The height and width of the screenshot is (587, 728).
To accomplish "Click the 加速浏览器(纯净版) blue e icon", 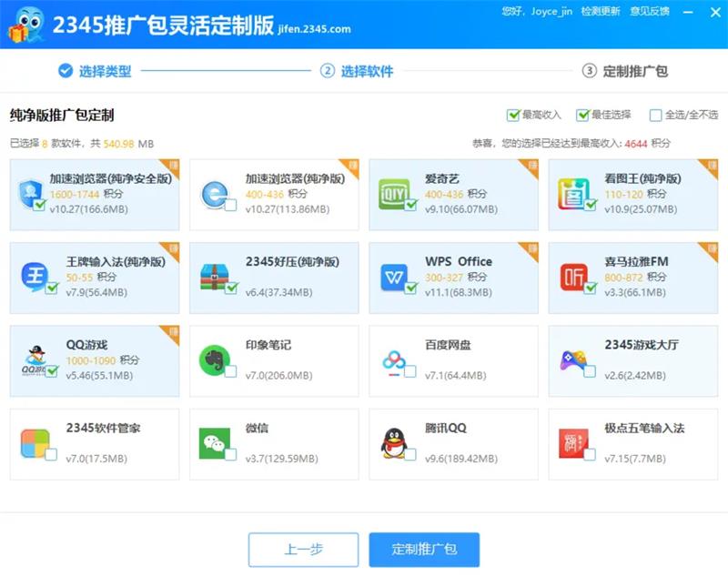I will click(215, 195).
